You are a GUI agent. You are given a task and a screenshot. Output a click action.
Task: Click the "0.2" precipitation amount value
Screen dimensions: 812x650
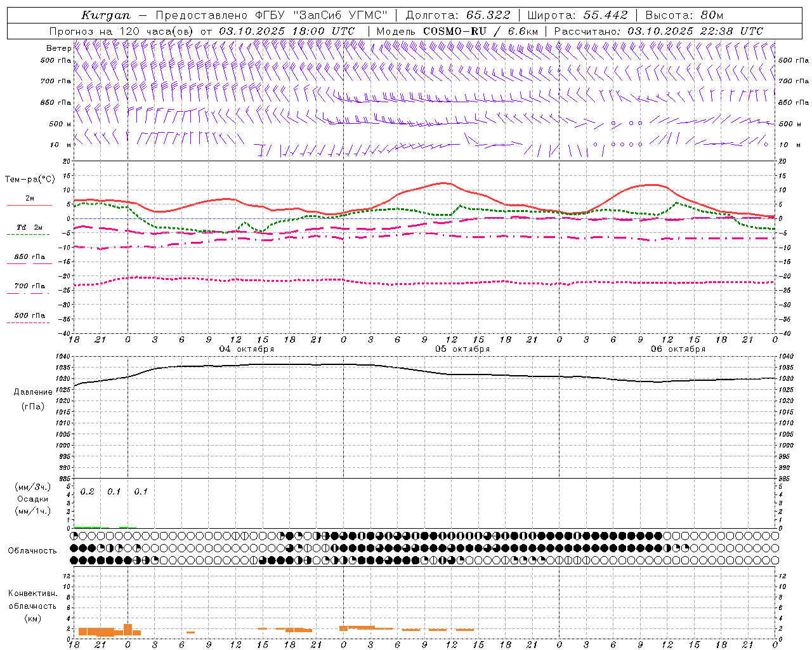point(88,492)
